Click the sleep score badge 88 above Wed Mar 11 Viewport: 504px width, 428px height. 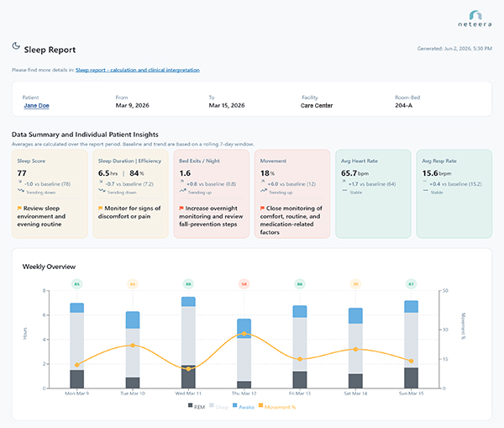tap(188, 284)
